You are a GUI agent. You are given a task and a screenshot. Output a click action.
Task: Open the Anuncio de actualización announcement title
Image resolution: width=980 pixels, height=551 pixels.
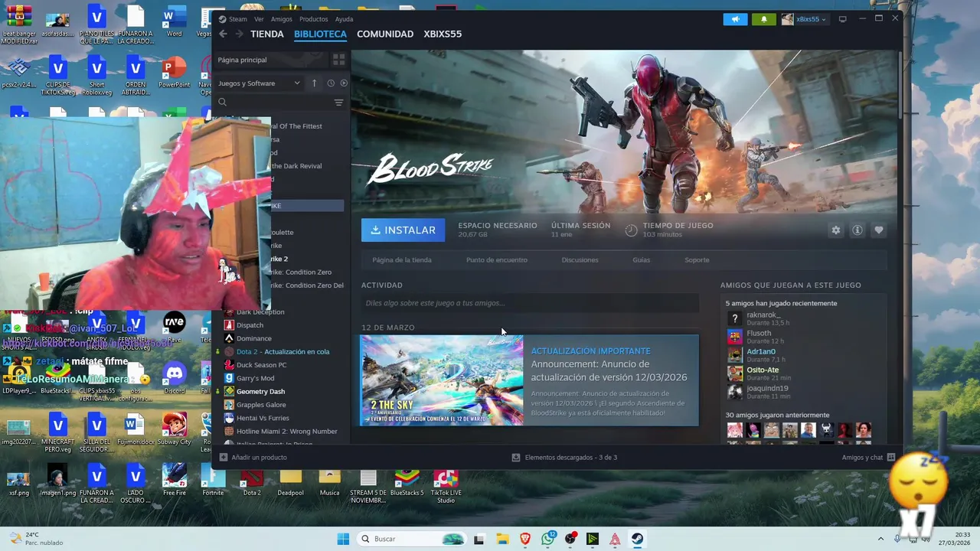pyautogui.click(x=609, y=370)
